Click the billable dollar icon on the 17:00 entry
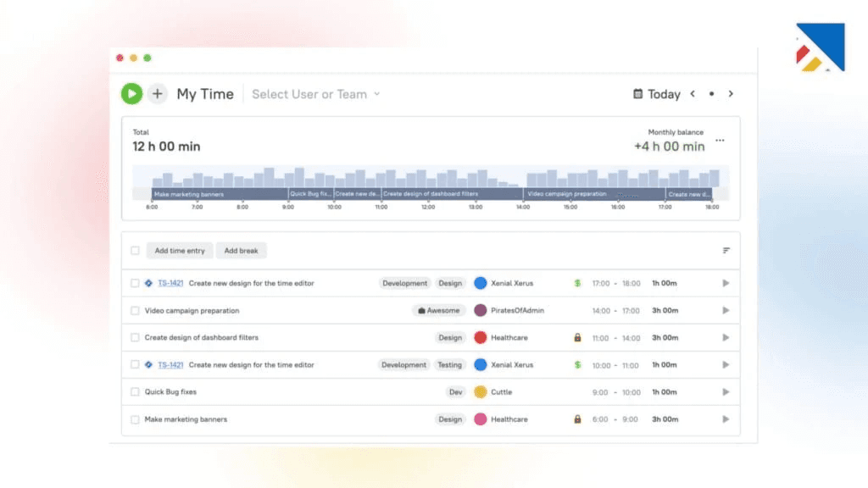The height and width of the screenshot is (488, 868). 576,283
